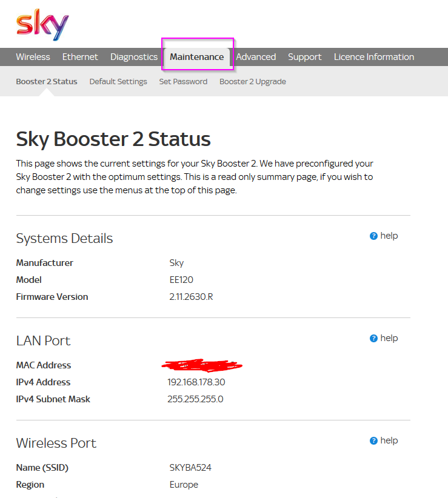Click the page description paragraph

click(x=195, y=177)
